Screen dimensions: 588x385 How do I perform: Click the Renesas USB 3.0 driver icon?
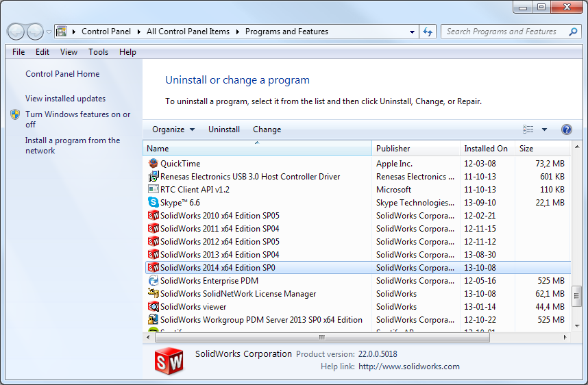point(153,176)
